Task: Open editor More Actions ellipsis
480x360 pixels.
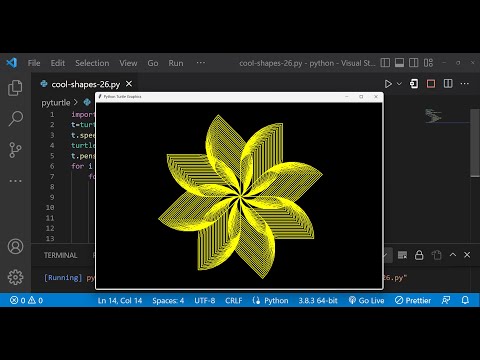Action: click(x=465, y=84)
